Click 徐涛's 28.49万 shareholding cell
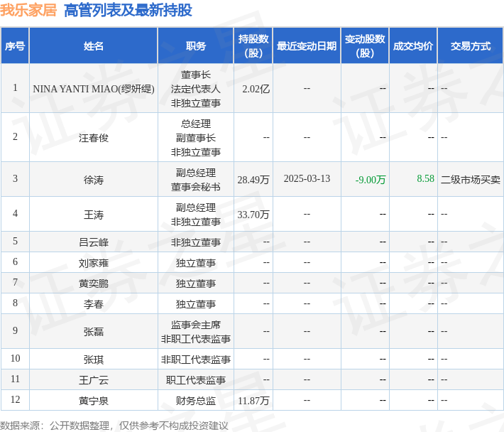Screen dimensions: 504x432 coord(253,180)
